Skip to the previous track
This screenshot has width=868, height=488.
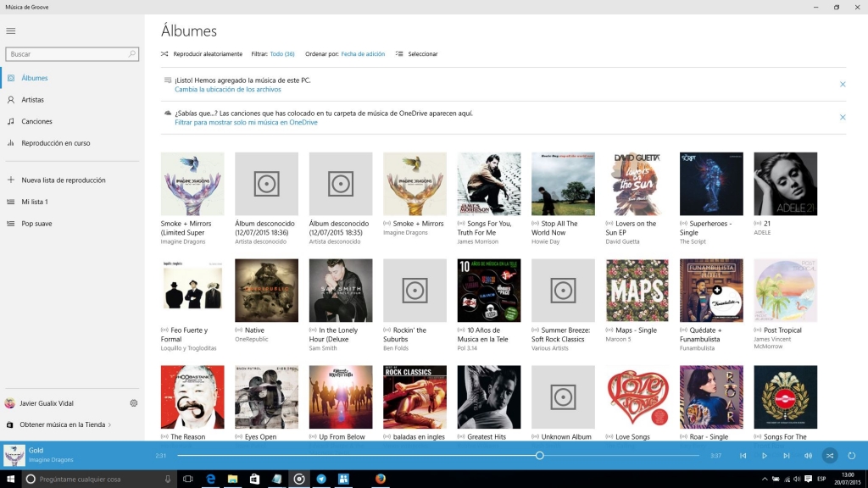[x=743, y=456]
